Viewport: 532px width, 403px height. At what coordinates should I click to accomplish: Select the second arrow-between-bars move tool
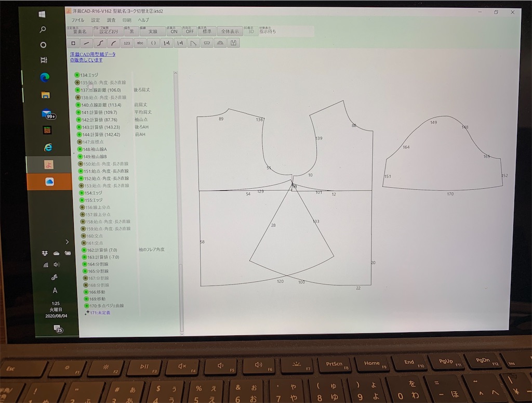[180, 43]
